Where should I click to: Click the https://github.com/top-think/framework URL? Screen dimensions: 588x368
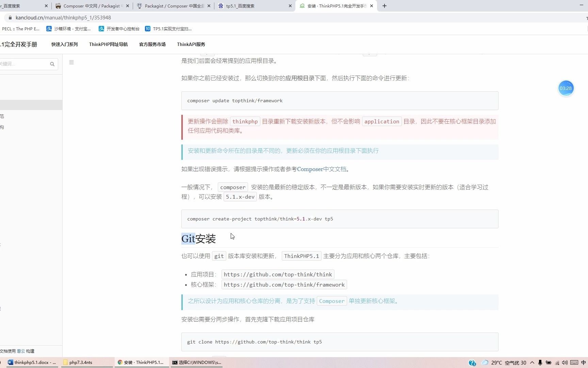click(x=284, y=285)
